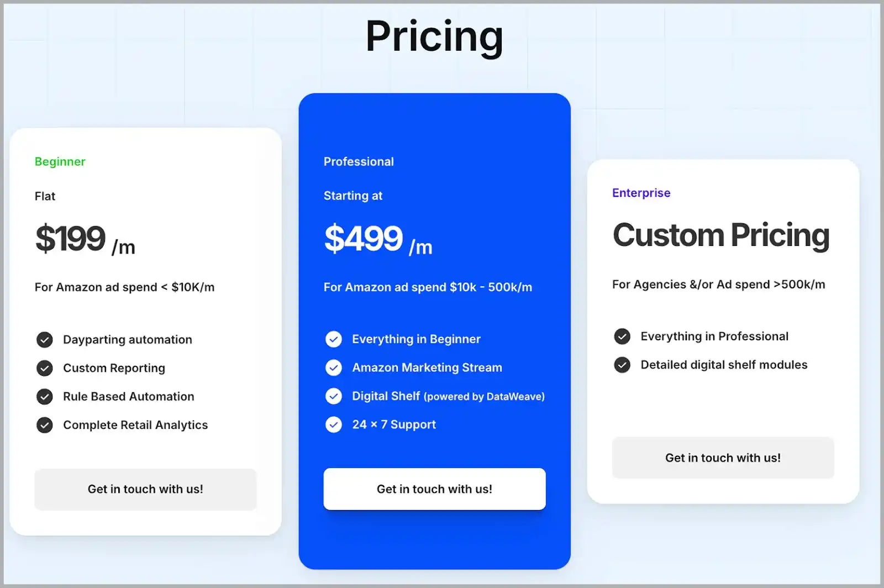Click the Complete Retail Analytics checkmark

pyautogui.click(x=45, y=425)
